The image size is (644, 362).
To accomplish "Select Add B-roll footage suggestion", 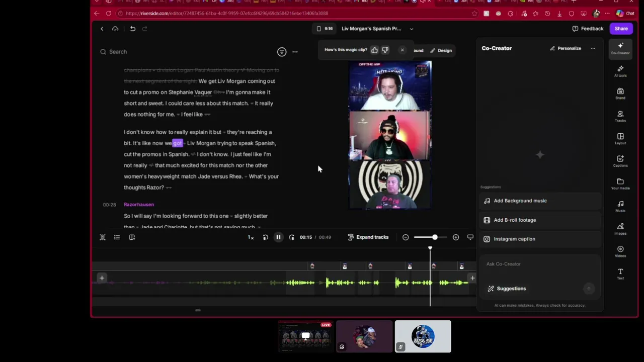I will (x=541, y=220).
